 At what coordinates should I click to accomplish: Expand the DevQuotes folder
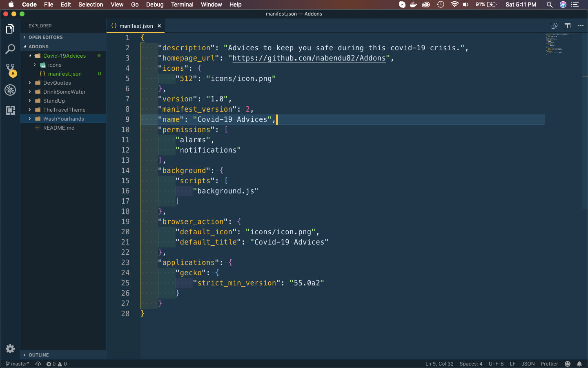point(30,83)
